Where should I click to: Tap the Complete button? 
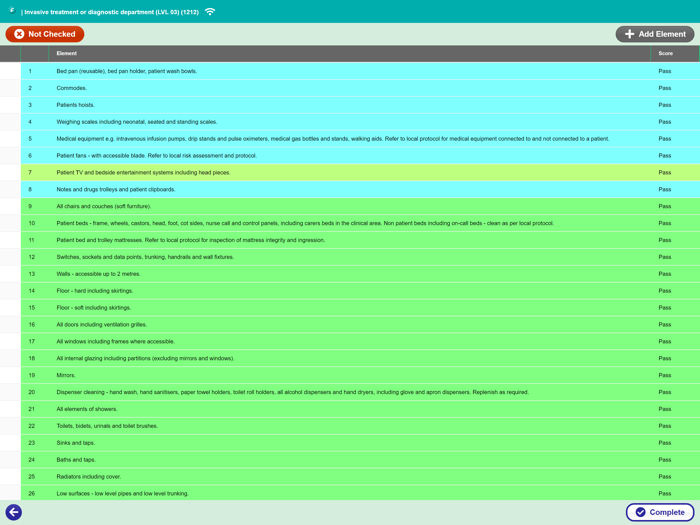coord(660,512)
